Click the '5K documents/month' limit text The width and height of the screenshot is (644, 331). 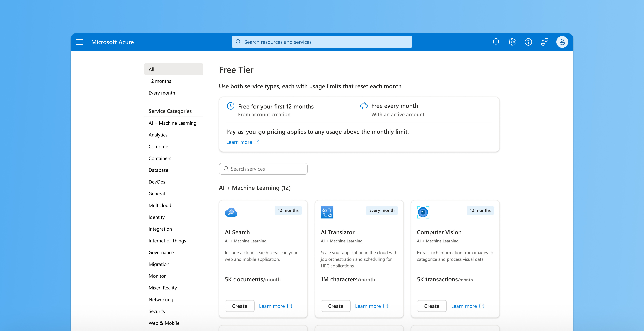pos(252,279)
